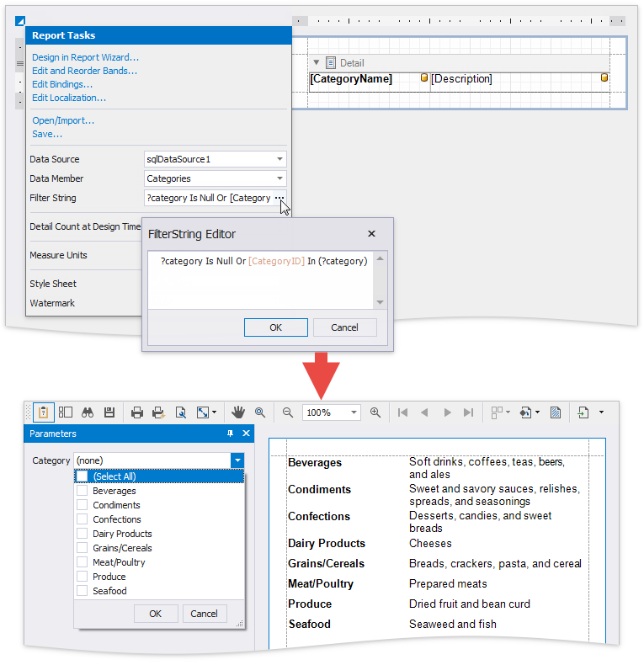Pin the Parameters panel
This screenshot has width=644, height=665.
231,434
